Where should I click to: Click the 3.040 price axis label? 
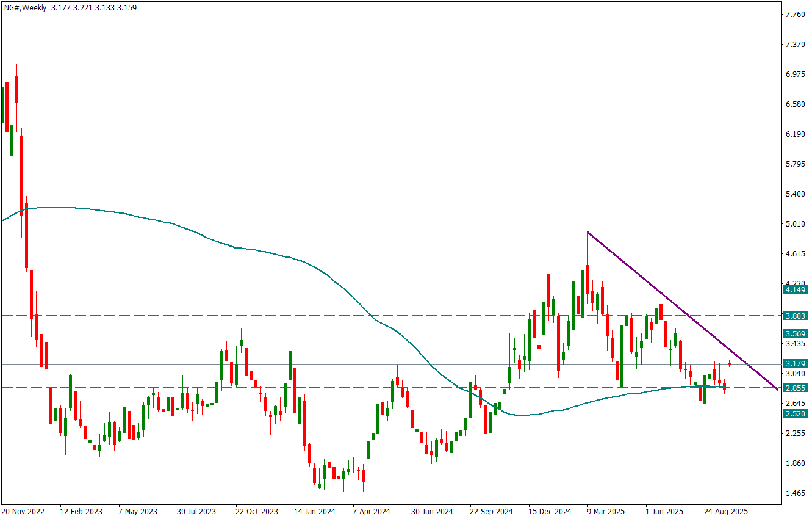797,373
